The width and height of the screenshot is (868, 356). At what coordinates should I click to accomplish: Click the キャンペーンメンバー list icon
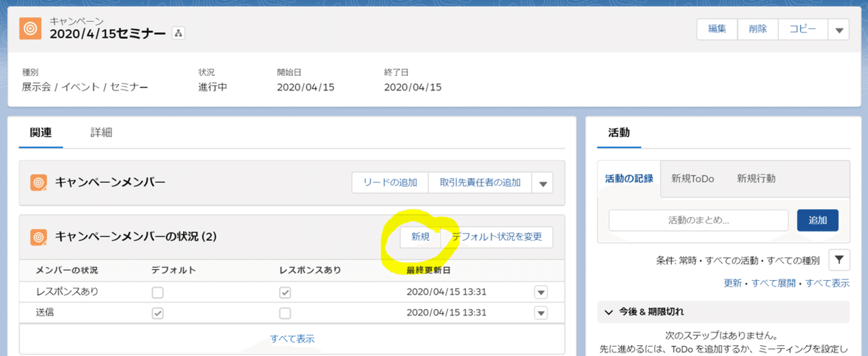[x=39, y=182]
